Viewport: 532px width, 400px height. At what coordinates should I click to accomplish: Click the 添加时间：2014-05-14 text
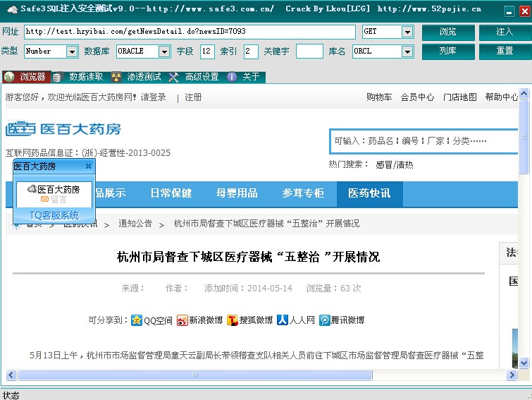248,289
